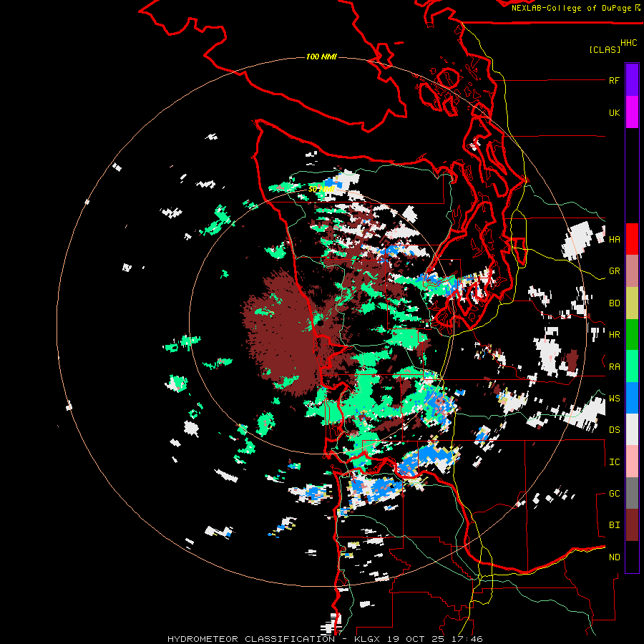Click the WS blue legend swatch
644x644 pixels.
[632, 398]
